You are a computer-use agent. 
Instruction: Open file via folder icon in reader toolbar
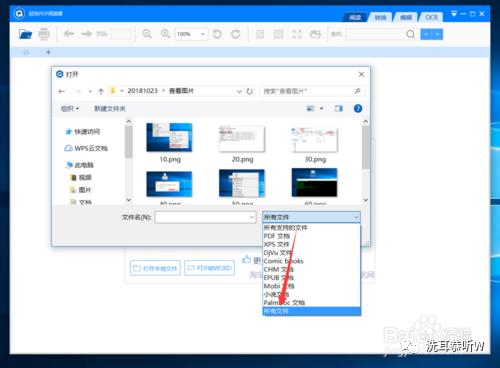tap(25, 34)
